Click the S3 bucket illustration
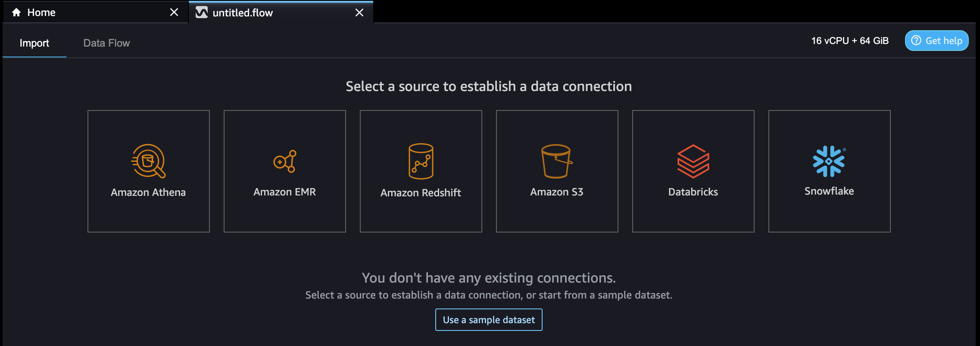The image size is (980, 346). tap(557, 162)
